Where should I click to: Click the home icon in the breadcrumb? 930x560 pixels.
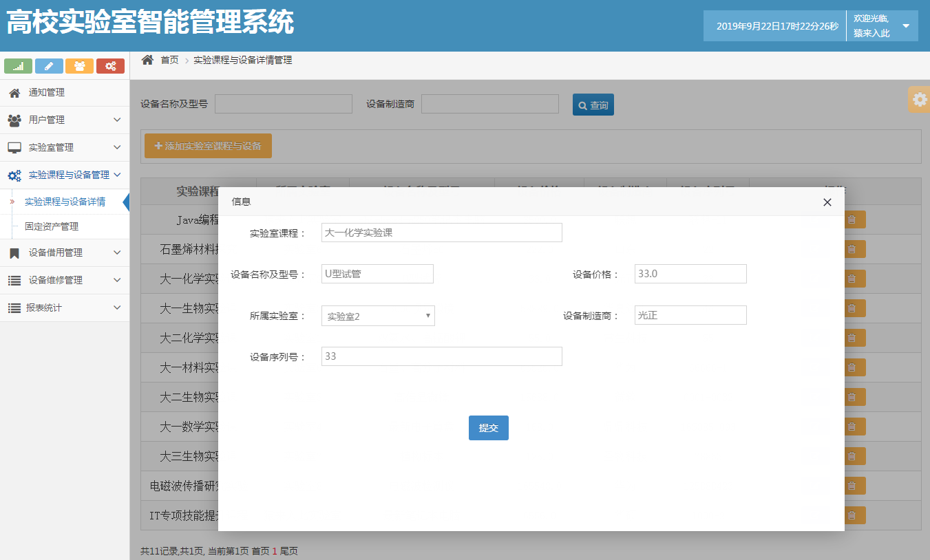point(147,60)
